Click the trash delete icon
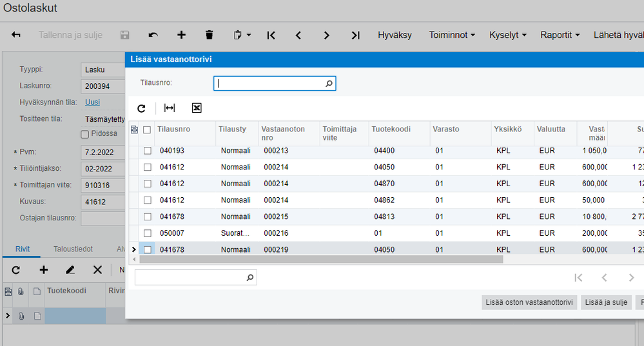 pos(209,35)
